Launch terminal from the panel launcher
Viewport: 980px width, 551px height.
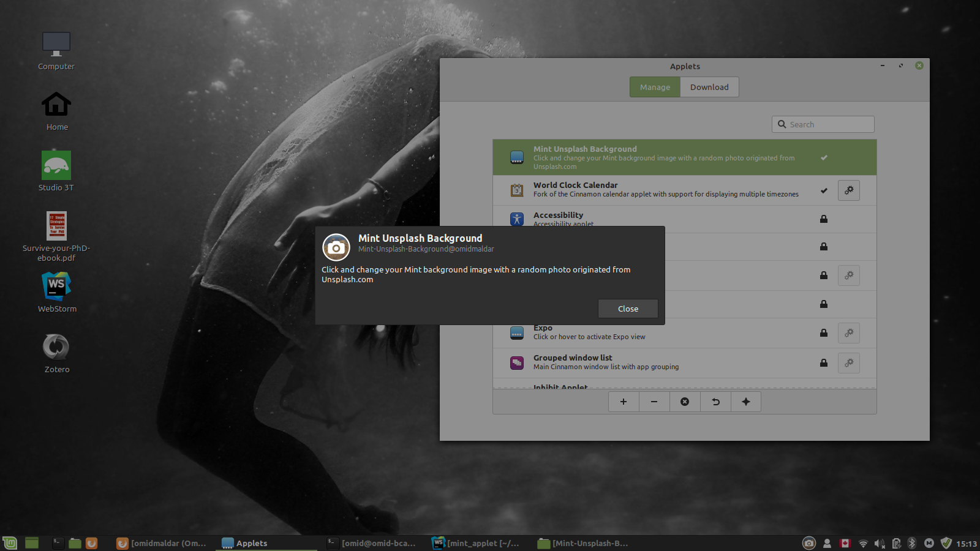pos(58,543)
